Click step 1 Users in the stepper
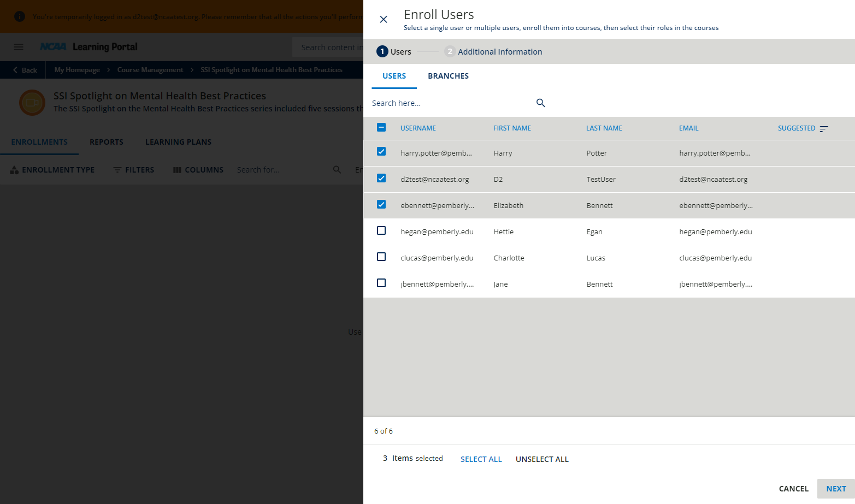The image size is (855, 504). [394, 51]
